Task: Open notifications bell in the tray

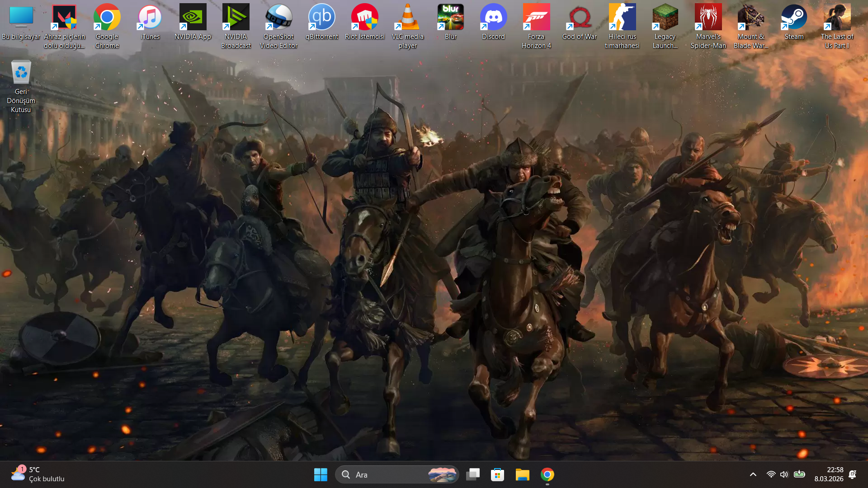Action: (853, 474)
